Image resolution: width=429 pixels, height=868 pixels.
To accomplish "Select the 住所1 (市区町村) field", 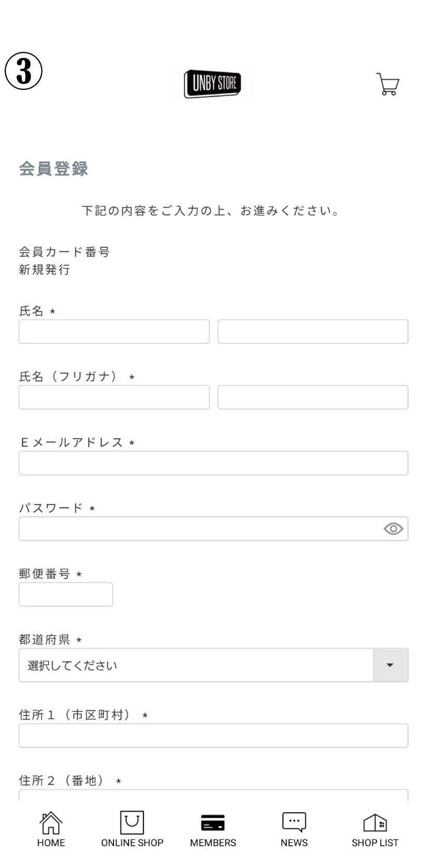I will pyautogui.click(x=213, y=736).
